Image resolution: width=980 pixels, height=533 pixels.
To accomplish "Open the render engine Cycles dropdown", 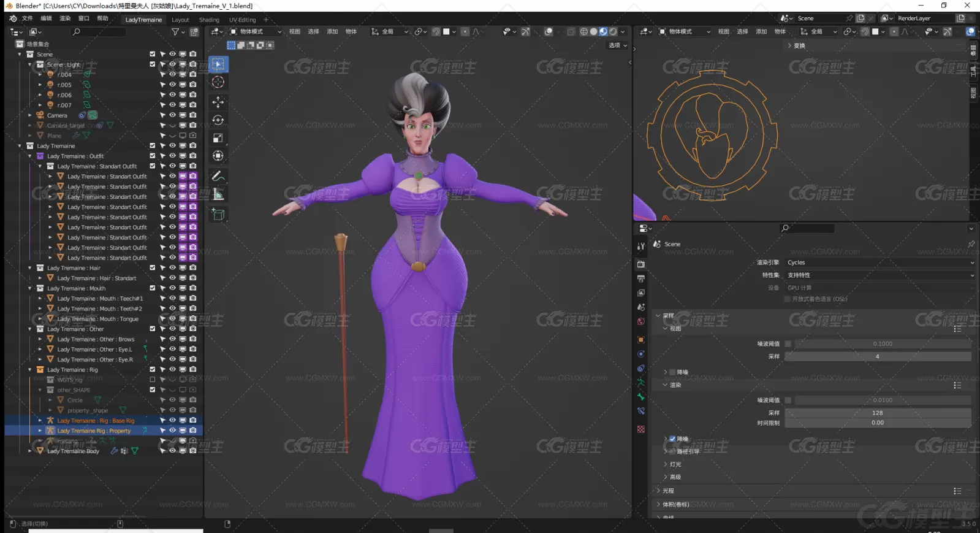I will 880,263.
